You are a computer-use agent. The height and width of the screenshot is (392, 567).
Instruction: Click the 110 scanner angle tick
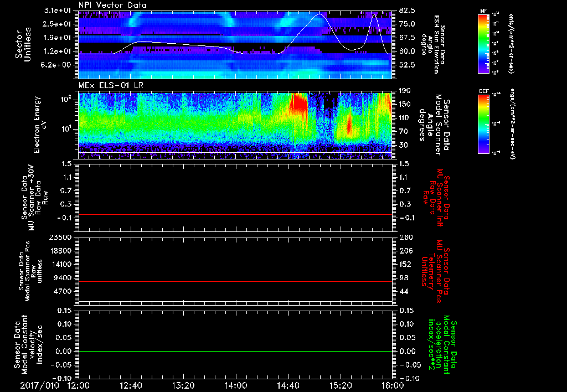(x=405, y=118)
